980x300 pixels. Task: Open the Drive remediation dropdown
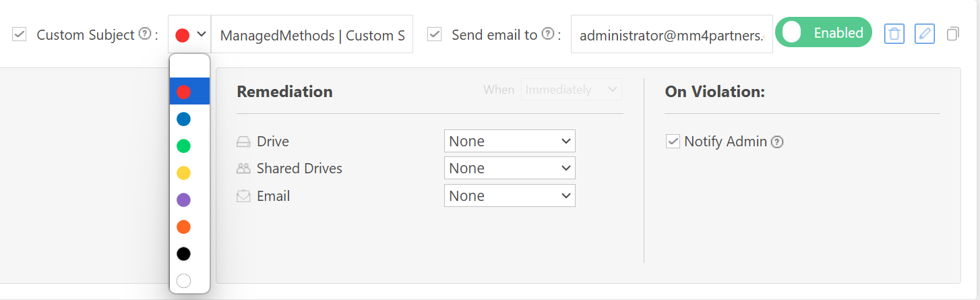pyautogui.click(x=510, y=142)
